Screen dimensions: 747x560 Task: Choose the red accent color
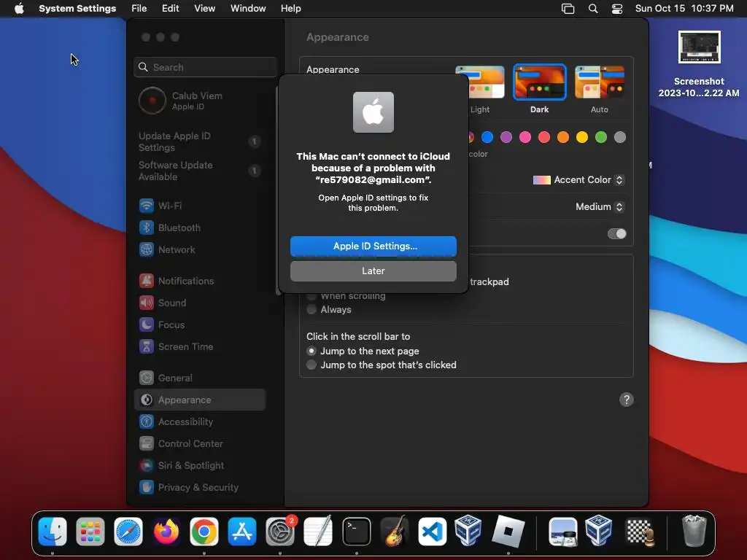click(x=544, y=137)
